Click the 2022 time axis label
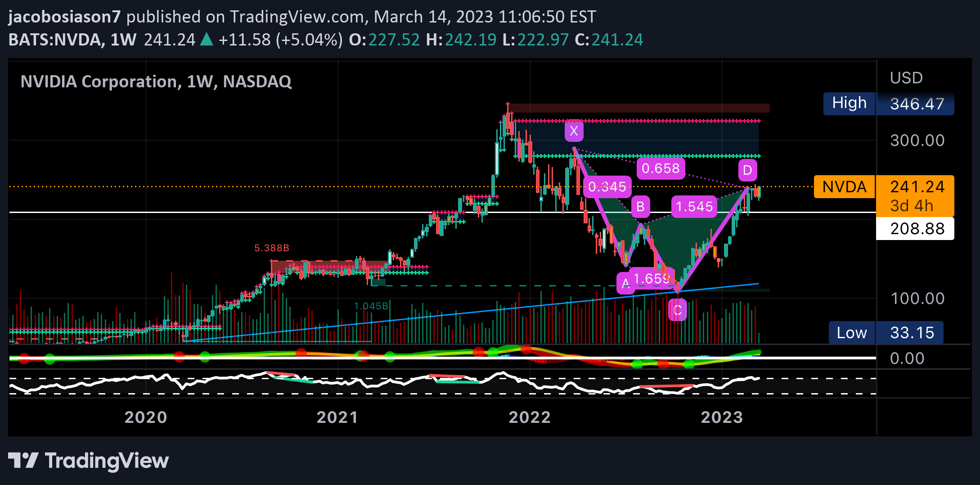Image resolution: width=980 pixels, height=485 pixels. [x=530, y=417]
